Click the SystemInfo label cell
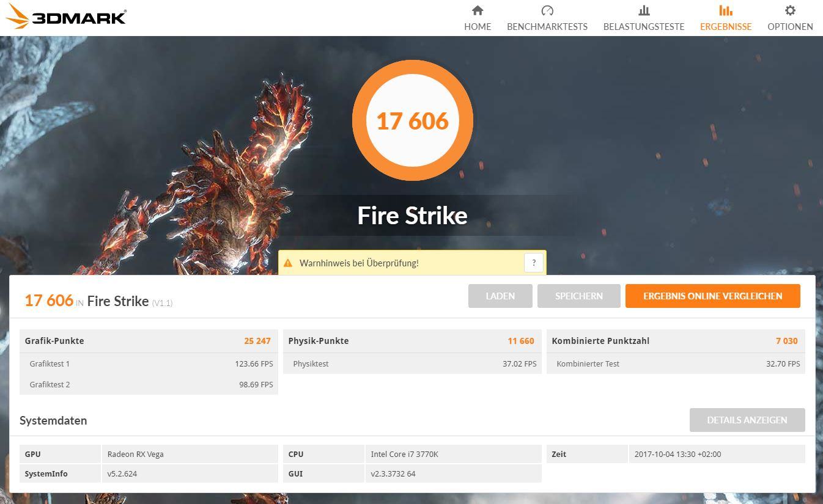 coord(60,473)
